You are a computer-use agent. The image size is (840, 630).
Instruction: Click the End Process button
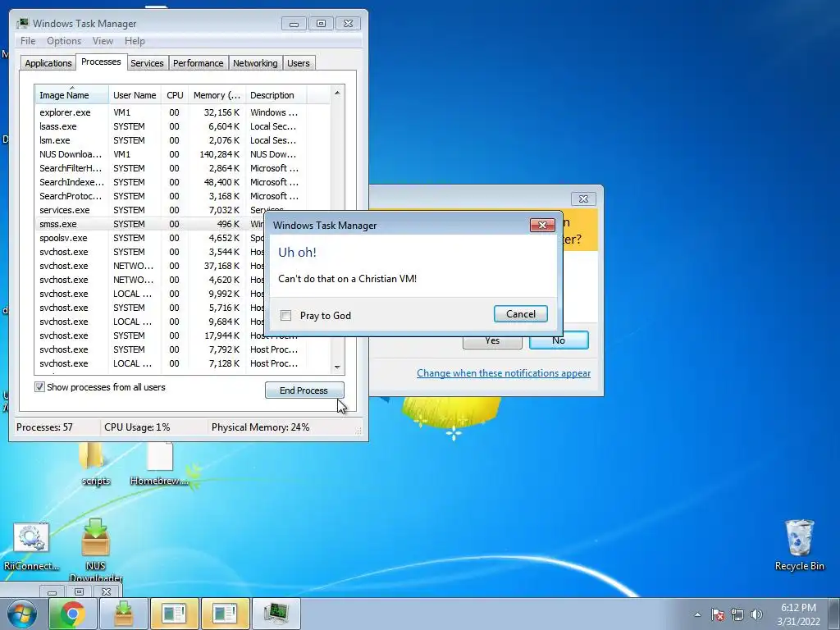click(x=304, y=390)
